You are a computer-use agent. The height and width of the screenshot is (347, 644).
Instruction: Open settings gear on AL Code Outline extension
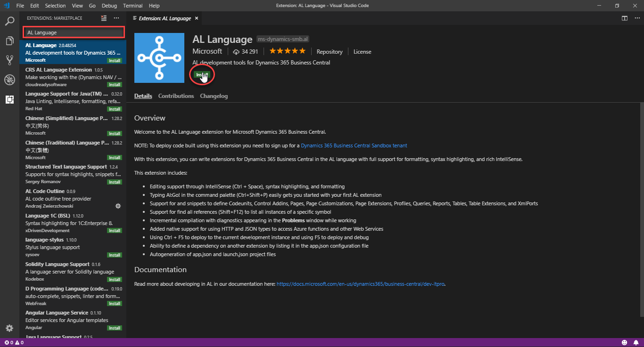pos(118,206)
